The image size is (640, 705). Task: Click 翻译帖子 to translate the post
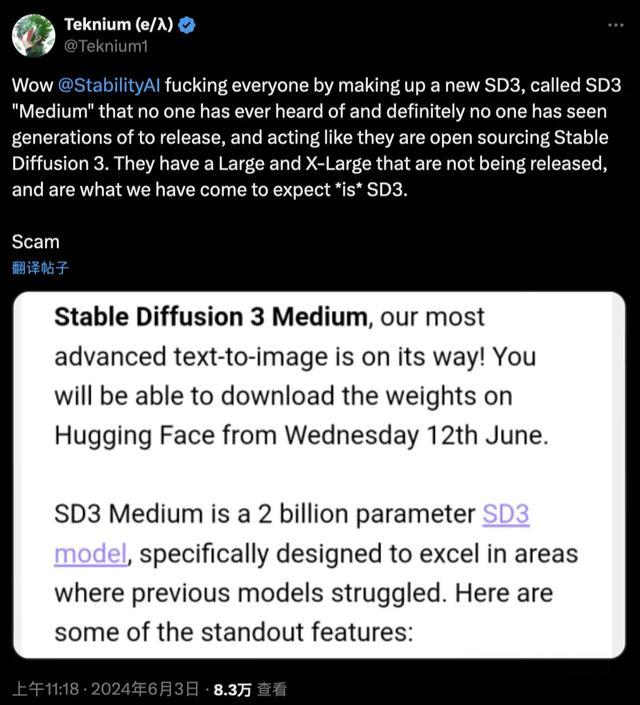click(40, 268)
